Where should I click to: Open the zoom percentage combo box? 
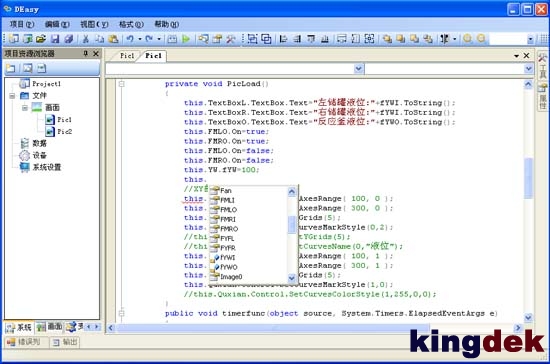tap(530, 39)
